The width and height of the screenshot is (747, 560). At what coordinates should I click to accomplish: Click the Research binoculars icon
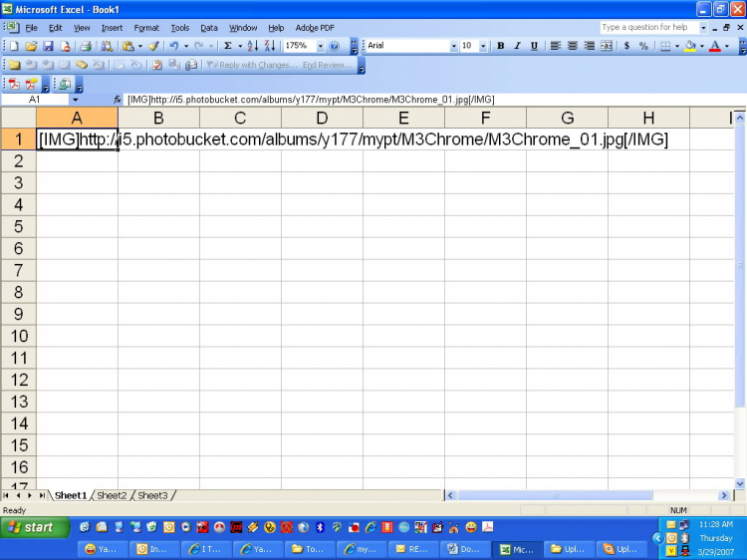click(108, 46)
